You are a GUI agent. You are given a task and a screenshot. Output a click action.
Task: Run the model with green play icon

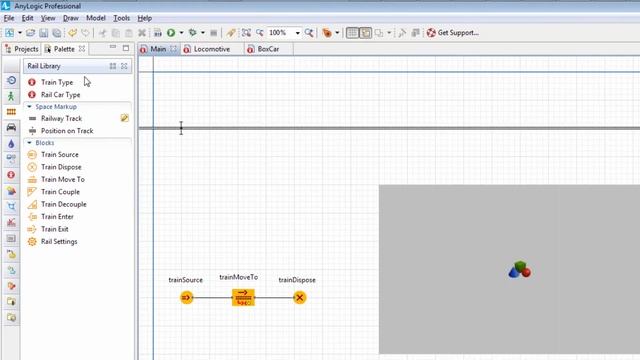coord(171,33)
